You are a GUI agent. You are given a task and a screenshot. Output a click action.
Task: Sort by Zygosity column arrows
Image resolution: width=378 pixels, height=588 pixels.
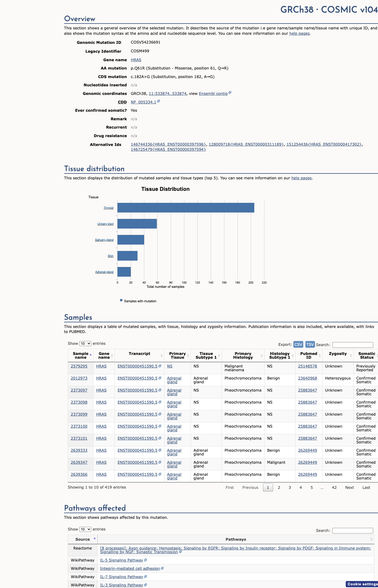coord(351,355)
